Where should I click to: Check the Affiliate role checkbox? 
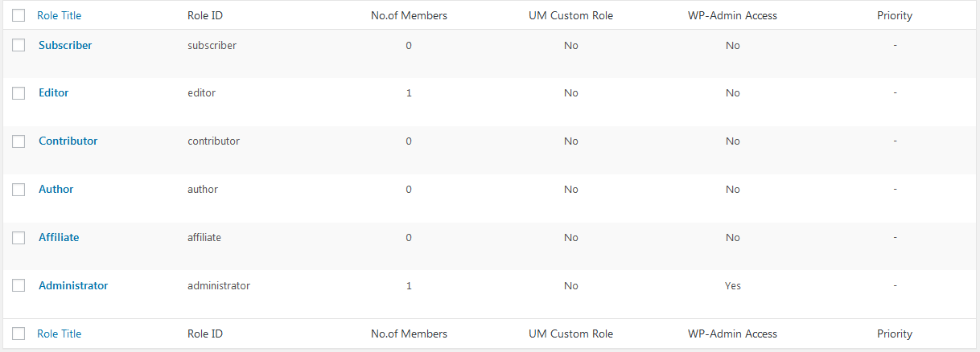[x=19, y=238]
